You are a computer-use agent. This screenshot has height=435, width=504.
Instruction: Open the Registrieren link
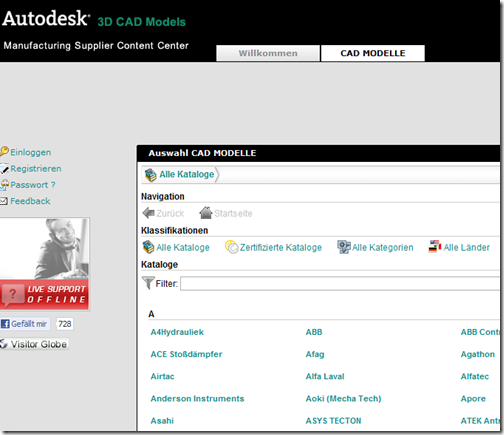point(36,169)
